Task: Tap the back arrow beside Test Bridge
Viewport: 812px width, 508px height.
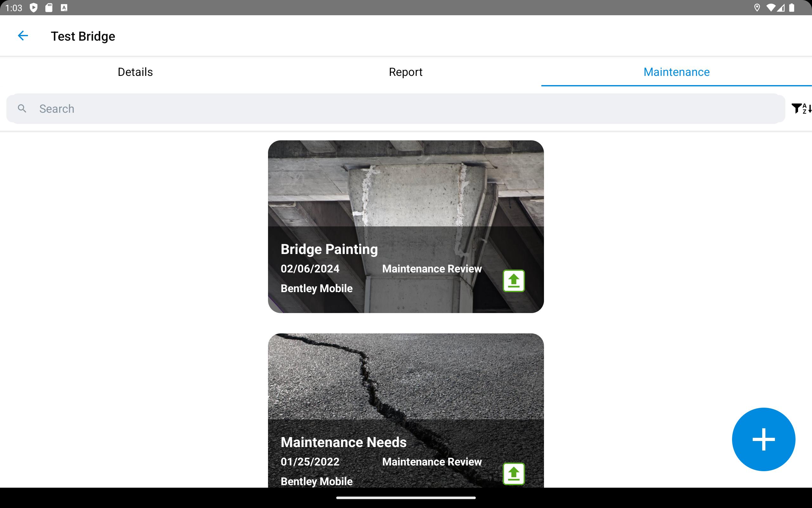Action: [x=23, y=36]
